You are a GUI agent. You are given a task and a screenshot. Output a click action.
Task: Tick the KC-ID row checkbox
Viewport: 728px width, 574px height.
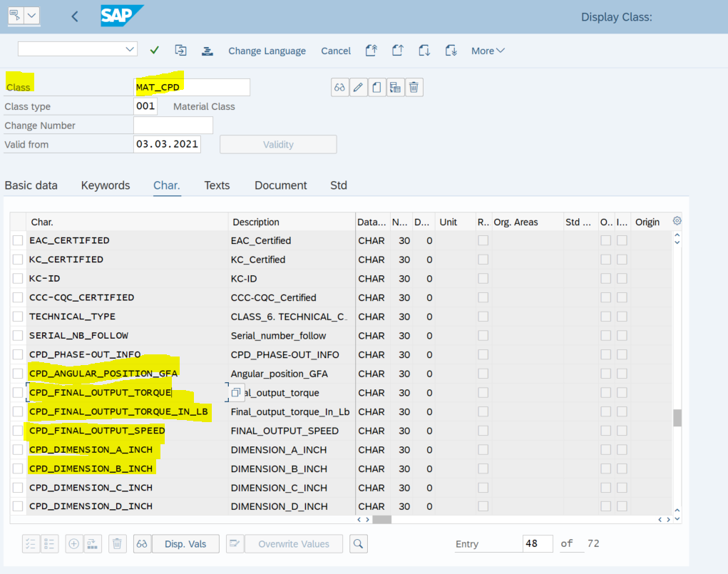[x=18, y=279]
